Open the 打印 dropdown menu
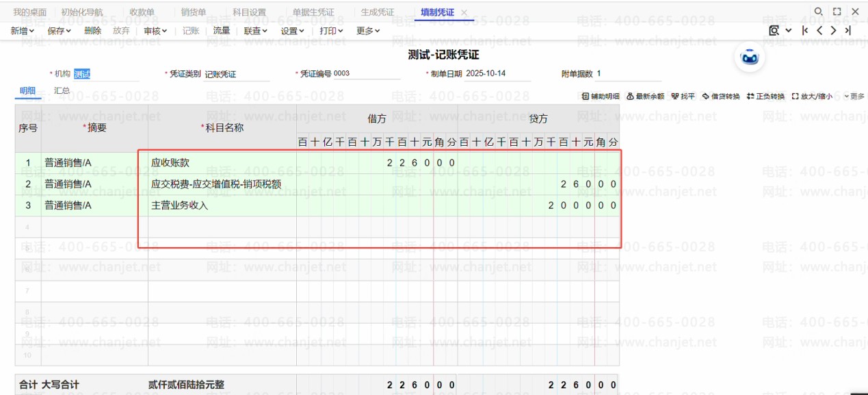Viewport: 868px width, 395px height. click(332, 31)
